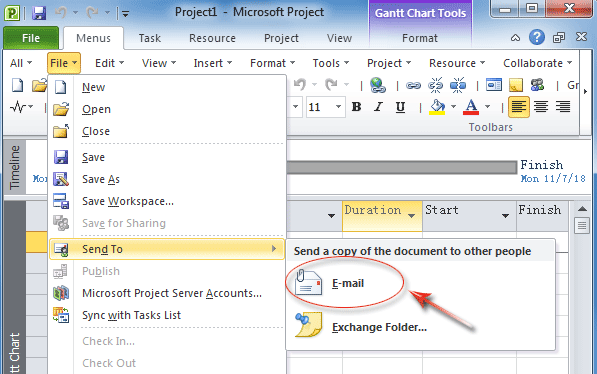The width and height of the screenshot is (597, 374).
Task: Choose Save As from File menu
Action: [x=168, y=179]
